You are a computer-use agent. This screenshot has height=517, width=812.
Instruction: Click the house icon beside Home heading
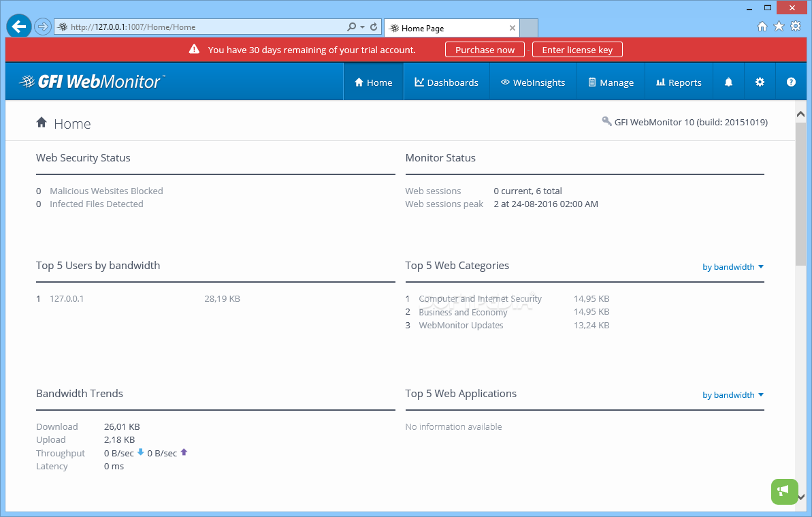click(x=42, y=122)
